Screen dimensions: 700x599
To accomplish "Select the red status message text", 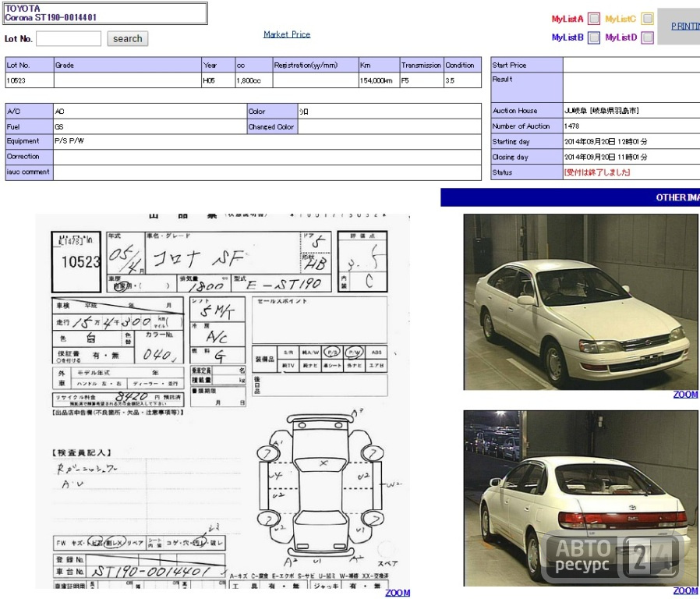I will [597, 172].
